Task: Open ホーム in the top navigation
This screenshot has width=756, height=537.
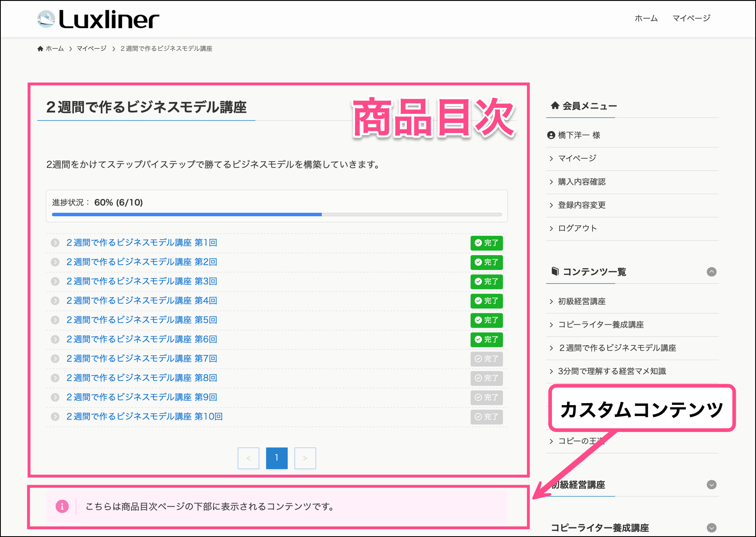Action: (646, 18)
